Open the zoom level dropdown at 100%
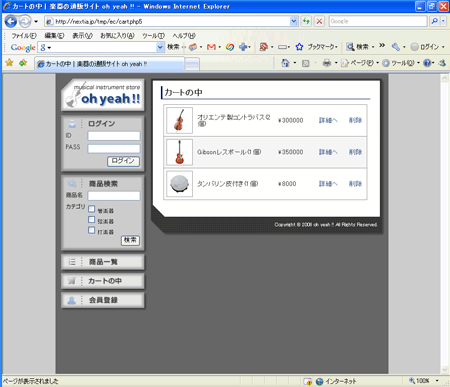450x387 pixels. 437,381
